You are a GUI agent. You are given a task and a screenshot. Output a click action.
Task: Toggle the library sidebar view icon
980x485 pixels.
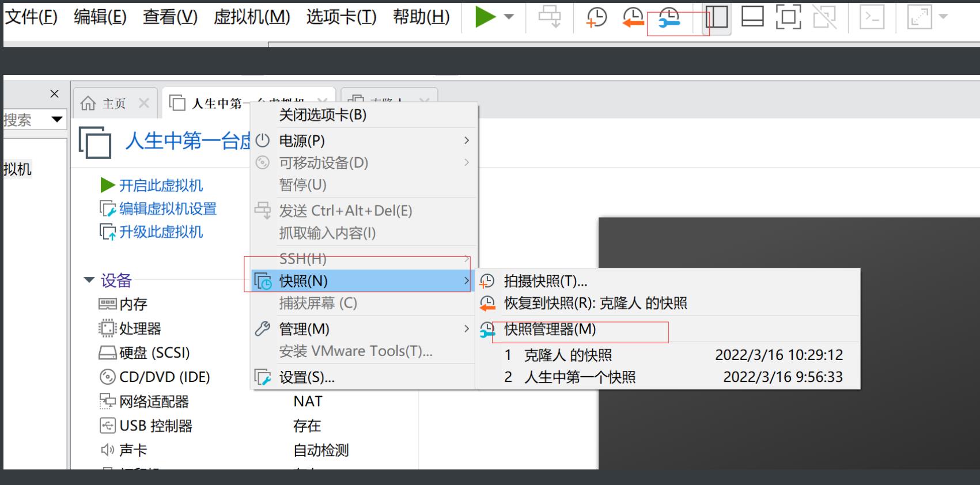[x=717, y=17]
